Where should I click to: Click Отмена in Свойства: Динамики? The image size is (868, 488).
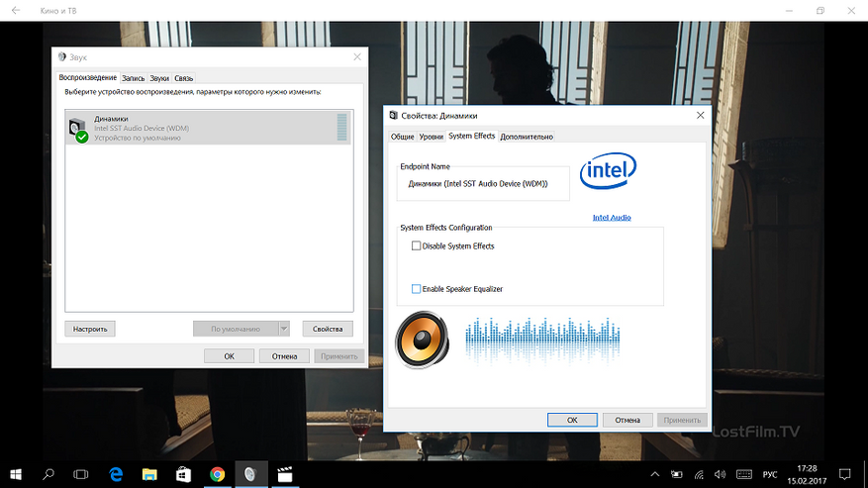click(627, 420)
